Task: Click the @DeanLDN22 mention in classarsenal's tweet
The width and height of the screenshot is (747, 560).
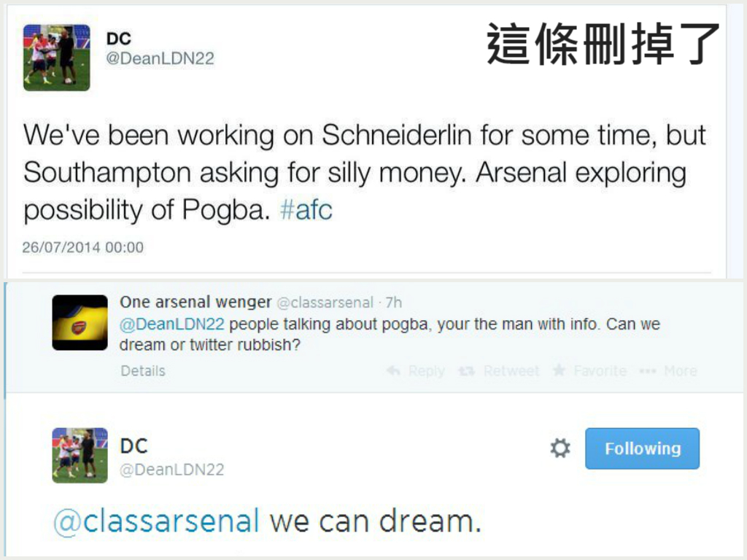Action: pyautogui.click(x=171, y=324)
